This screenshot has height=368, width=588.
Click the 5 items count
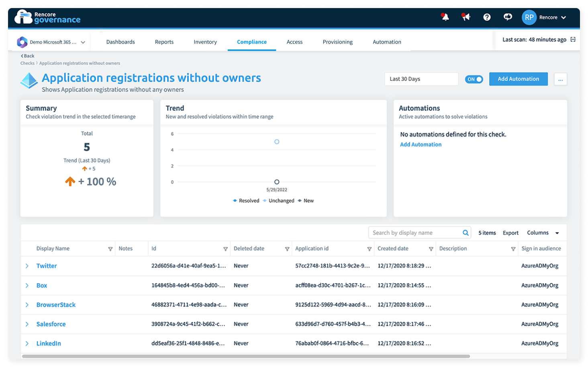[x=487, y=233]
